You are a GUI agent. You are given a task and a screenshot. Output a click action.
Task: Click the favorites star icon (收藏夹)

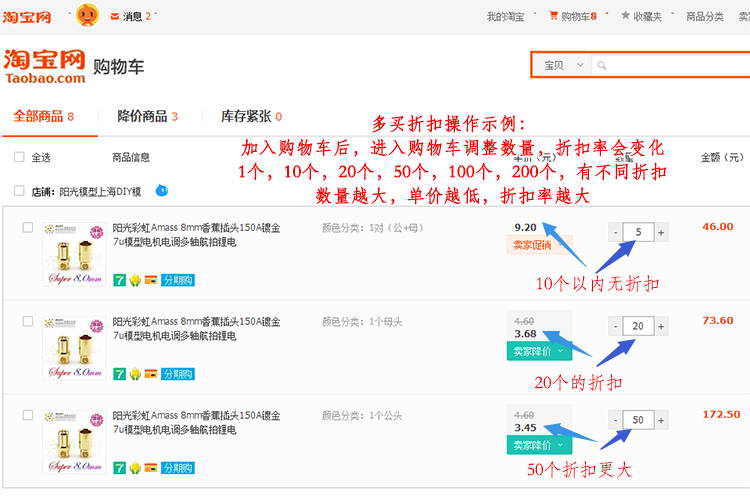[625, 16]
